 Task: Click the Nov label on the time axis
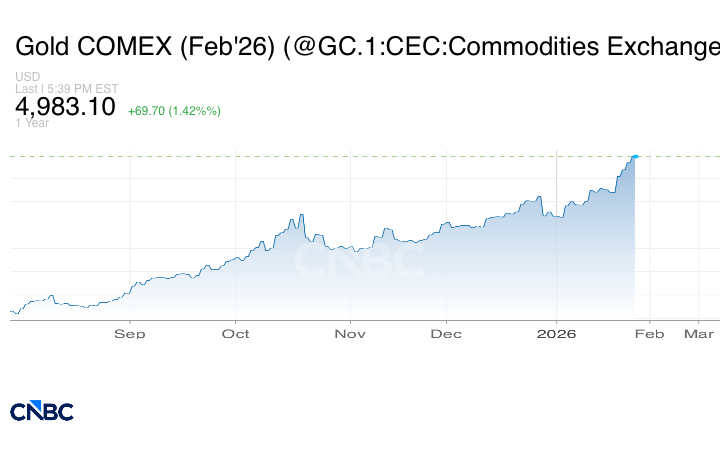pyautogui.click(x=350, y=334)
